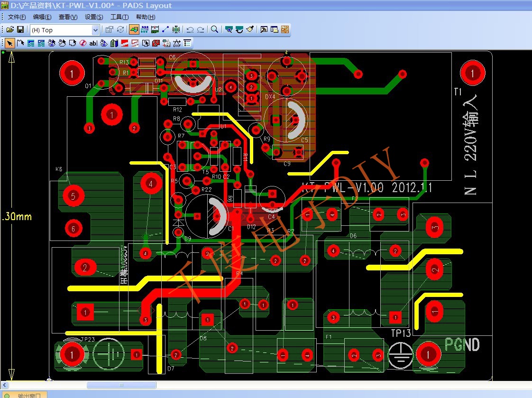Click the Properties toolbar icon

[x=109, y=29]
